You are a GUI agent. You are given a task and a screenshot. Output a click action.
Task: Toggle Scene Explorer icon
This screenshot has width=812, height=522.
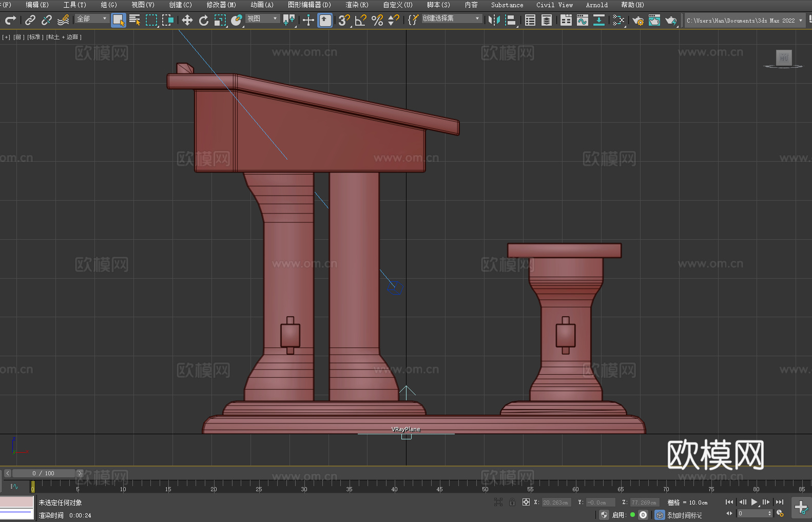[x=530, y=20]
